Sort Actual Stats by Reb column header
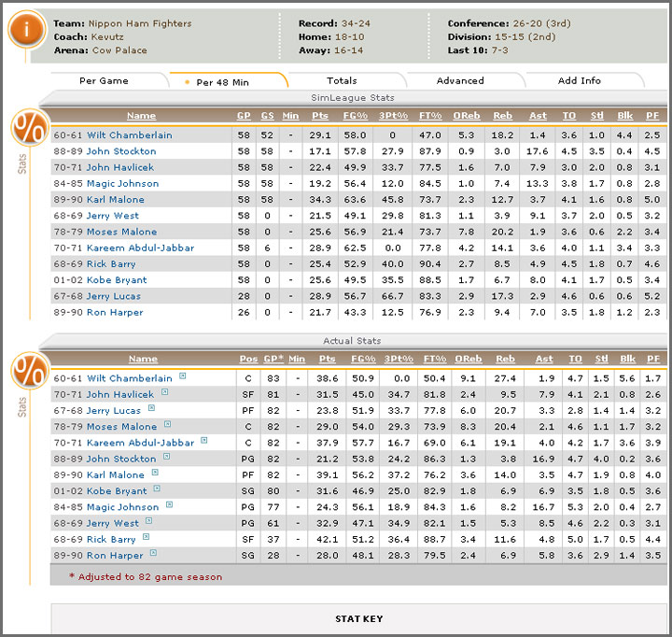 point(504,359)
